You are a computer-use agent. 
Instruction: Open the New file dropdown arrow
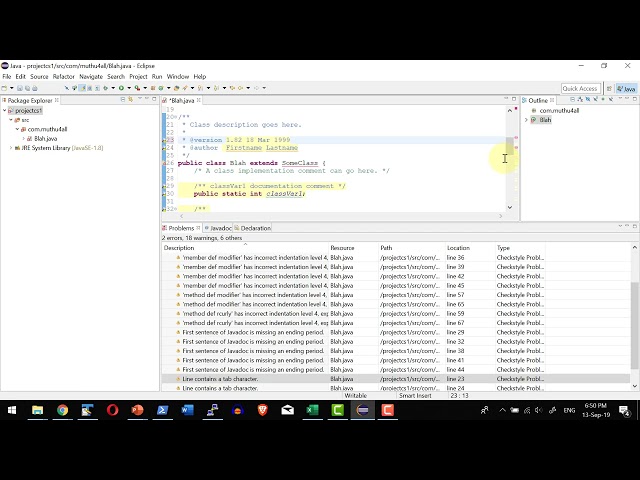click(12, 88)
